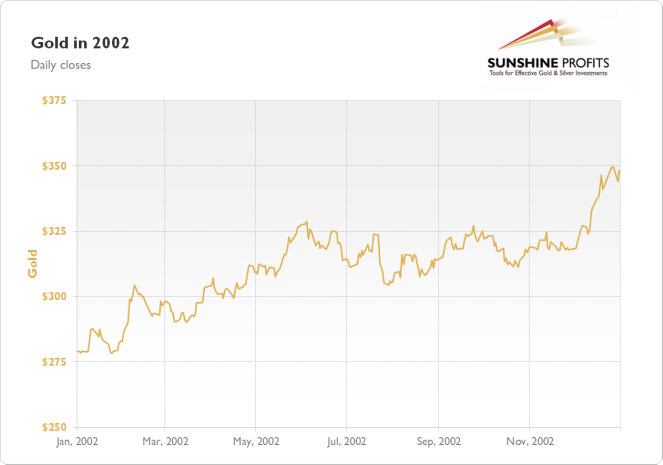Click the $300 y-axis label

pyautogui.click(x=54, y=296)
